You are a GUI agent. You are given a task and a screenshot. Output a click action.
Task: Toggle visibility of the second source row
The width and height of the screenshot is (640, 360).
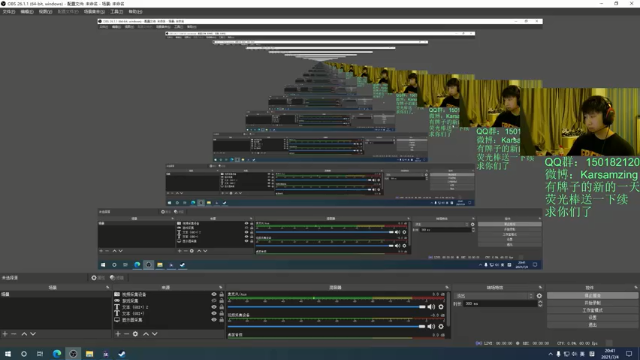(213, 300)
